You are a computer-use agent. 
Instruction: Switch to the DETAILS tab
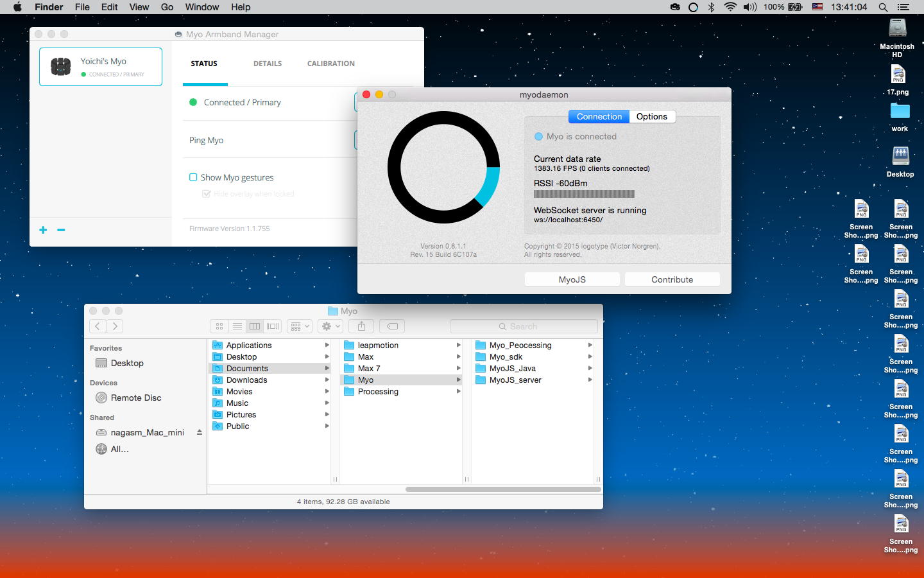pos(268,64)
